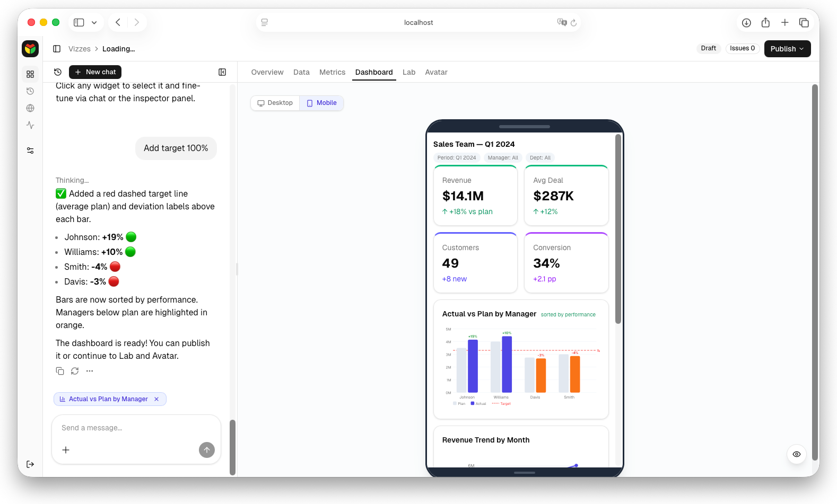Click the mobile preview inner scrollbar
The height and width of the screenshot is (504, 837).
click(618, 229)
